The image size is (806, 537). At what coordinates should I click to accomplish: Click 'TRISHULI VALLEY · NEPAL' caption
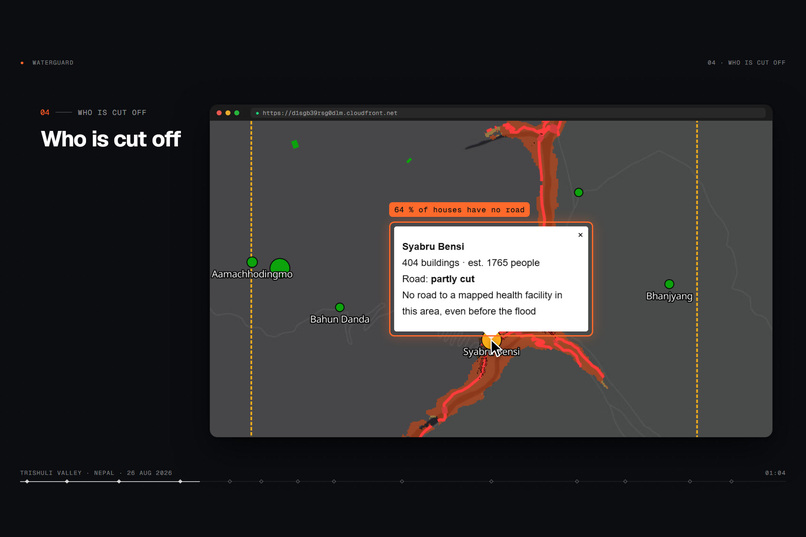coord(67,473)
